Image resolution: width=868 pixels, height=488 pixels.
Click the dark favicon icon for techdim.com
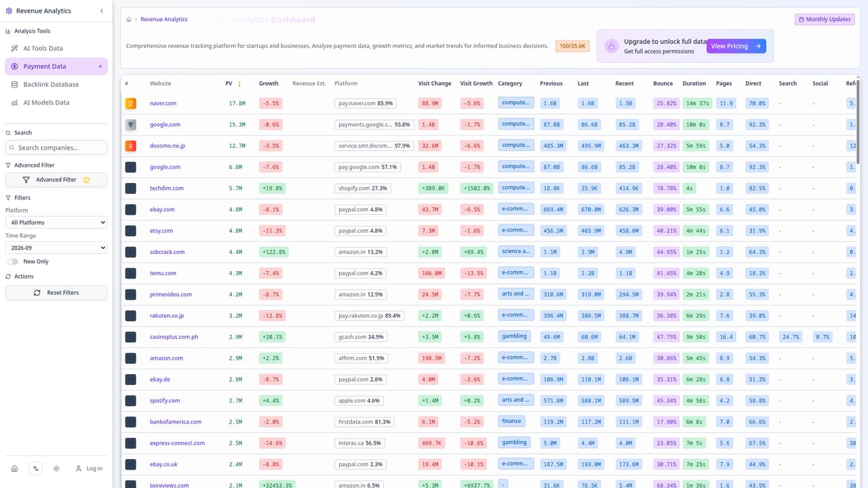point(131,188)
